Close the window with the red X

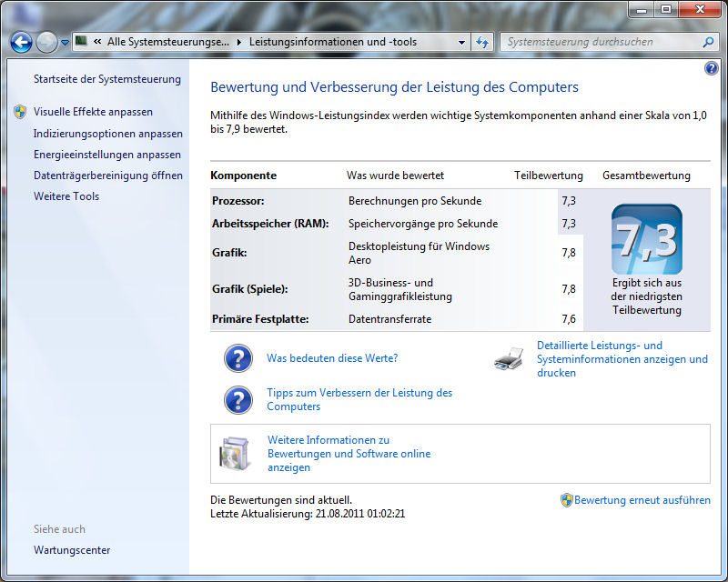[700, 10]
